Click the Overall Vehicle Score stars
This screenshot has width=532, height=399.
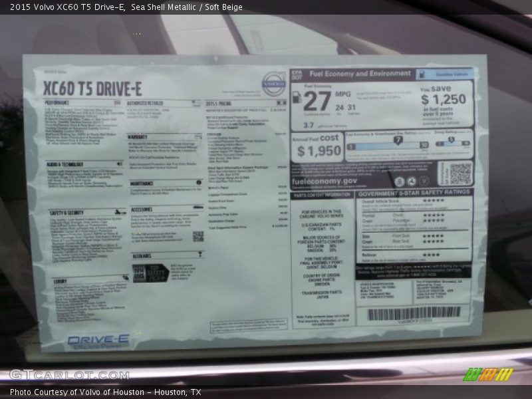point(434,201)
